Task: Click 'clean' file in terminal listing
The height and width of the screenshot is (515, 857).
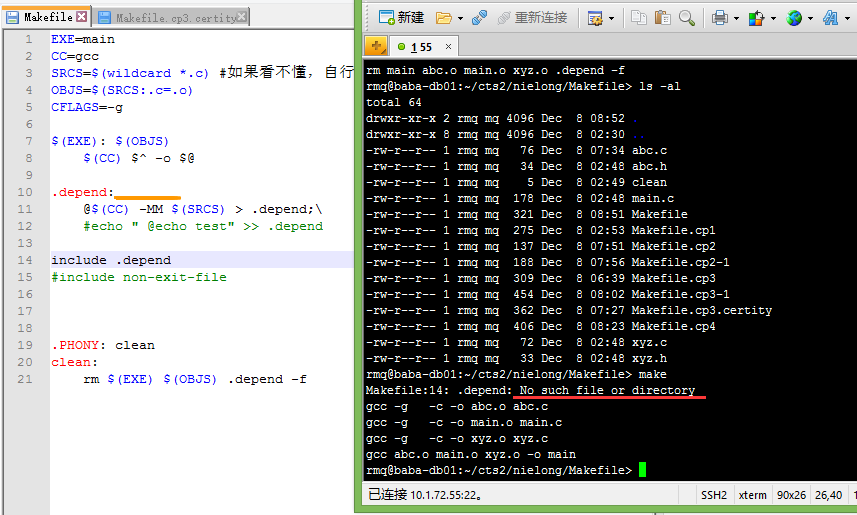Action: tap(649, 183)
